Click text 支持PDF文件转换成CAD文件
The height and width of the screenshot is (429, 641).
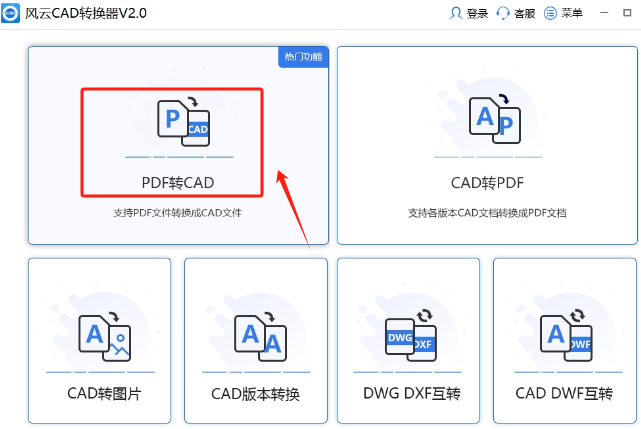177,213
